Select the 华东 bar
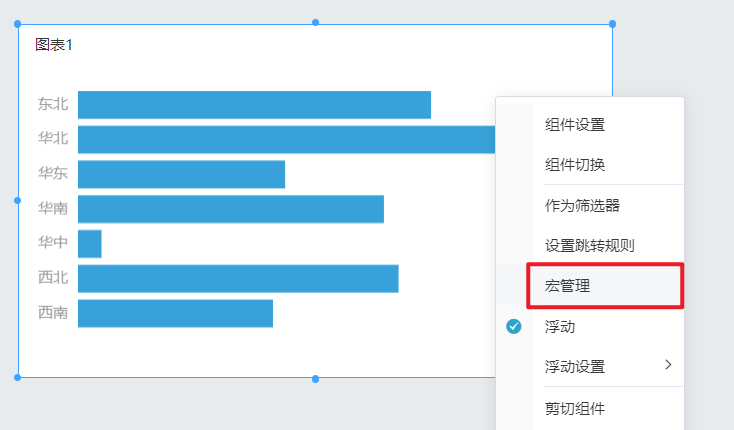734x430 pixels. click(181, 174)
